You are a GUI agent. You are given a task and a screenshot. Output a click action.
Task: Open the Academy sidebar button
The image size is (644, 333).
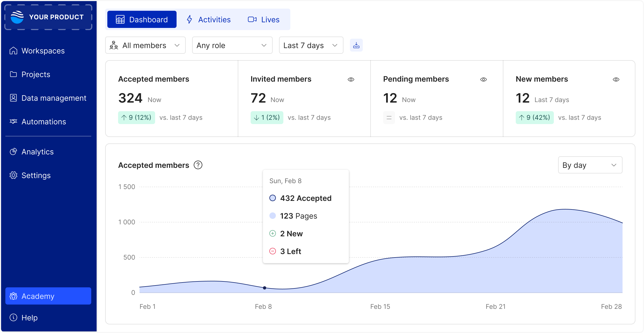48,296
